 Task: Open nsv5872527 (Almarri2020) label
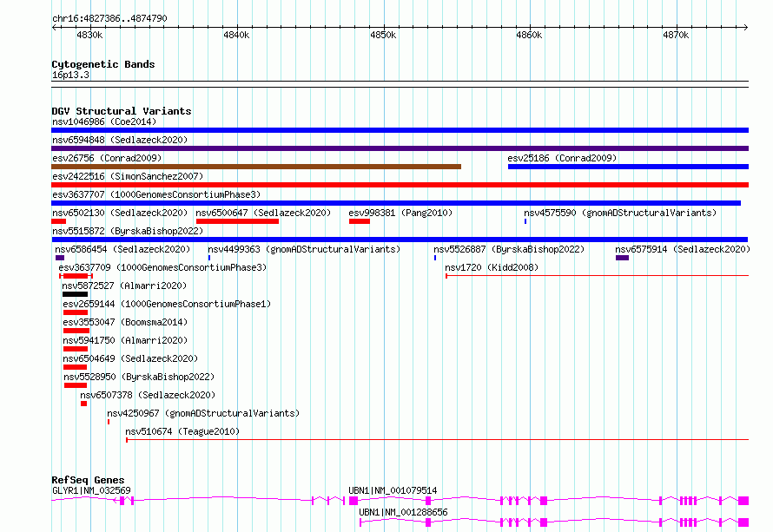click(x=124, y=286)
